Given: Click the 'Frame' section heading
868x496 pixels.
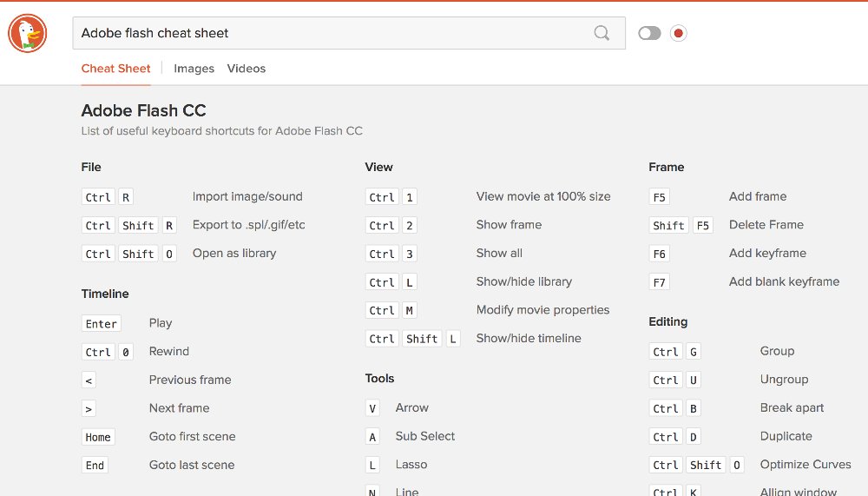Looking at the screenshot, I should point(667,168).
